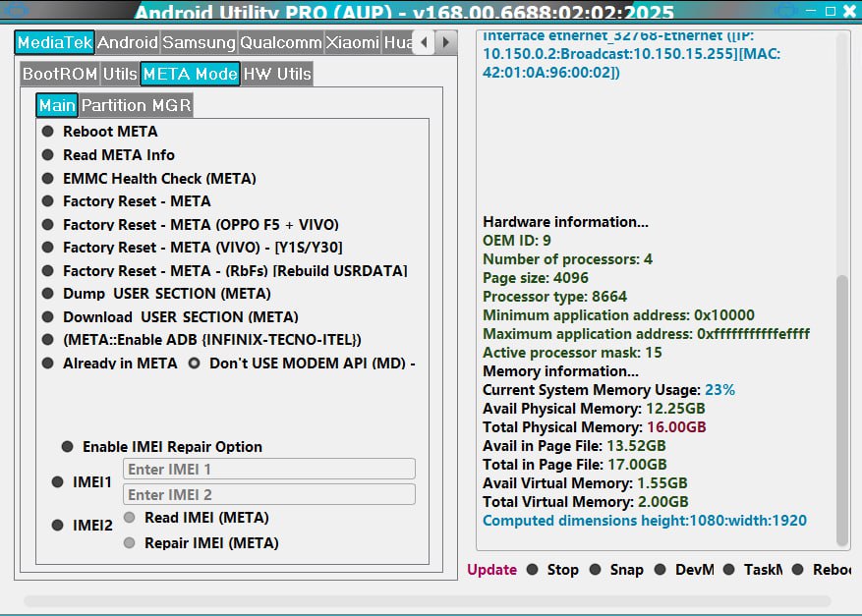This screenshot has width=862, height=616.
Task: Open the META Mode sub-tab
Action: pyautogui.click(x=191, y=74)
